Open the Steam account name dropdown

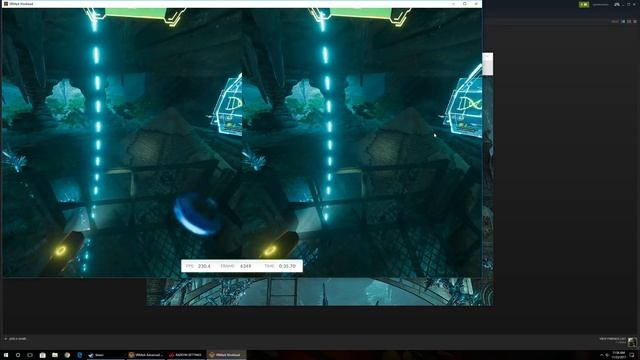click(601, 4)
